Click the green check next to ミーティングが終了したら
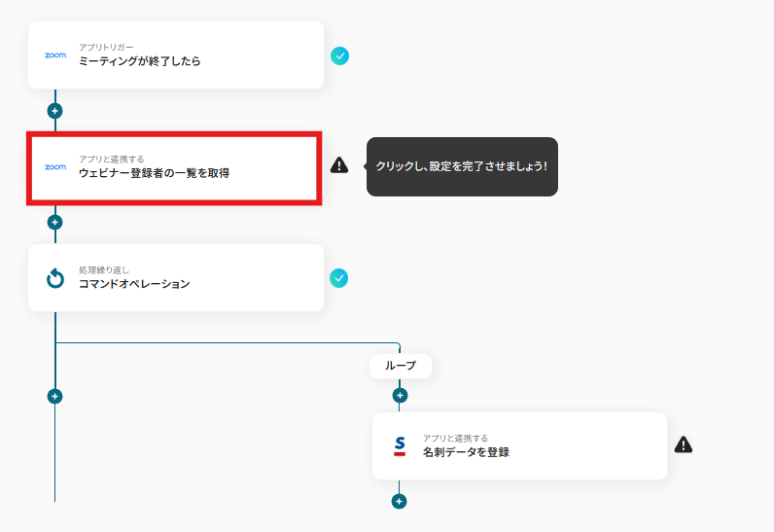 click(339, 55)
